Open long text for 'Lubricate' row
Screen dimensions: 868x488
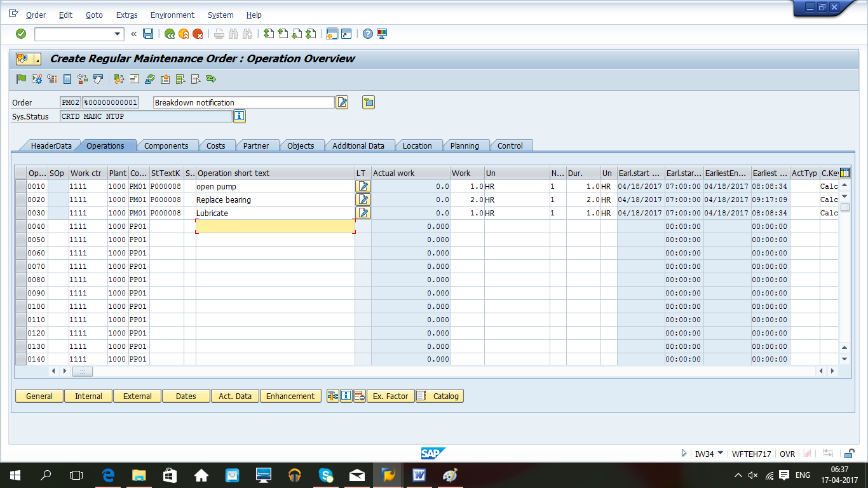click(x=363, y=213)
